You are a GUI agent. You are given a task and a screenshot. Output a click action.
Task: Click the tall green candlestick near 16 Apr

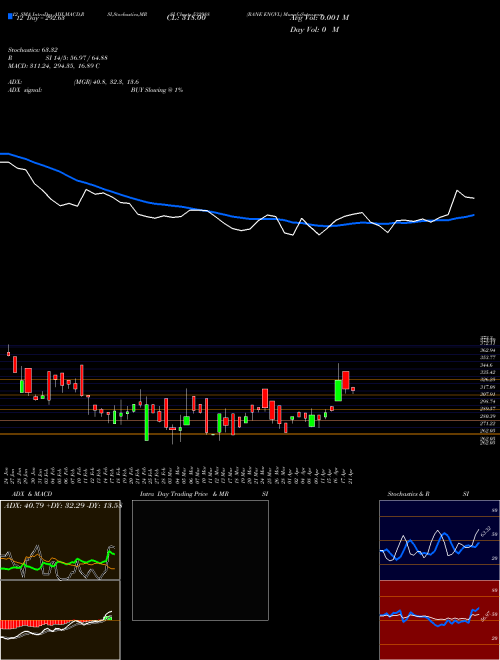[x=338, y=390]
